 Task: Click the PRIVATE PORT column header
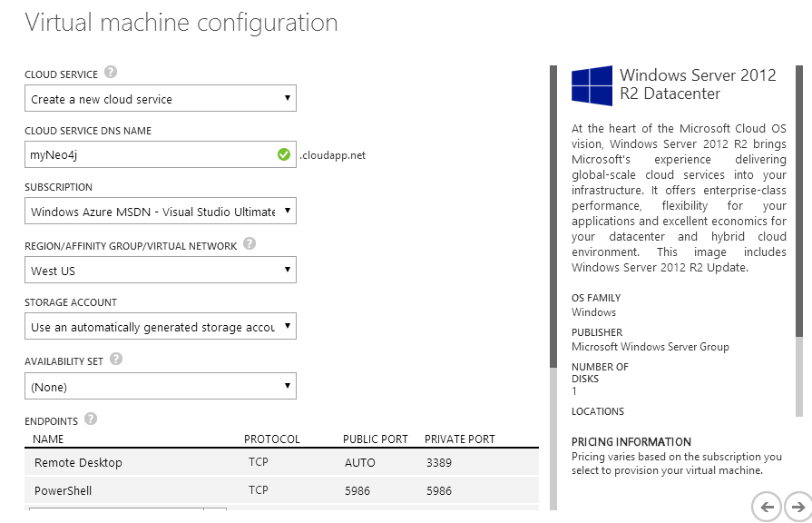click(460, 439)
